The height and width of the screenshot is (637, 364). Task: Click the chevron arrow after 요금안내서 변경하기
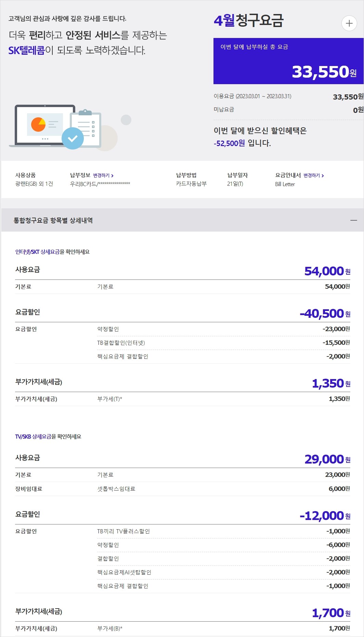(x=323, y=175)
